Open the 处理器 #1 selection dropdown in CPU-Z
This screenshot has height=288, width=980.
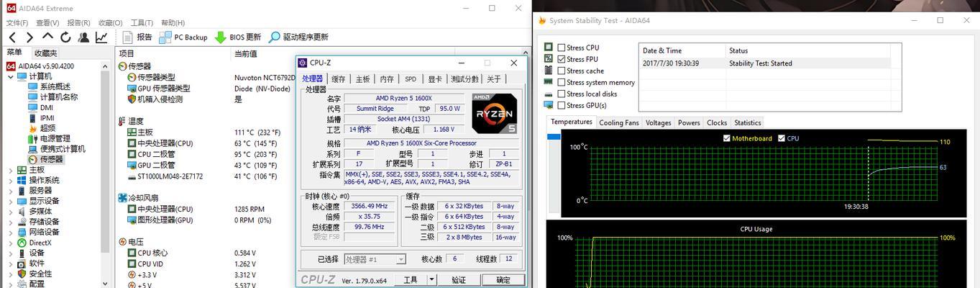(x=375, y=259)
